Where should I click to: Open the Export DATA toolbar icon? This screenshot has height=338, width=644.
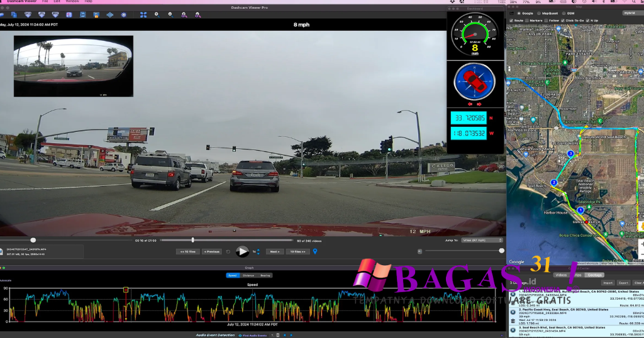pos(28,14)
